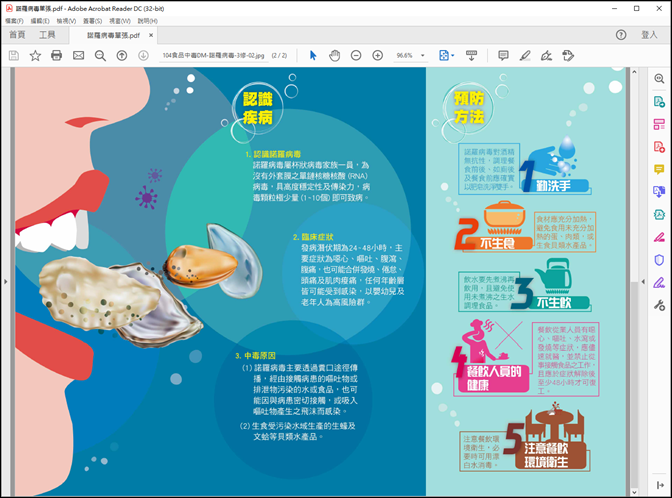
Task: Add a sticky note comment
Action: [x=503, y=55]
